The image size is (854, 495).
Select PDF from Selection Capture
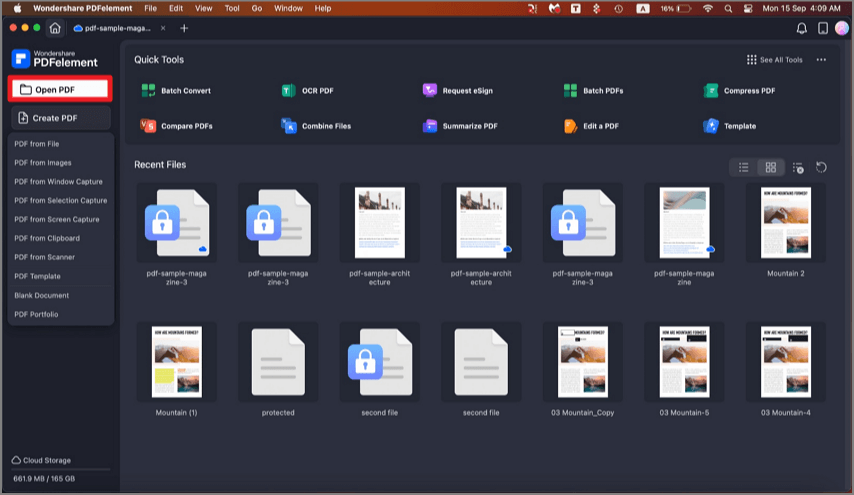(60, 200)
